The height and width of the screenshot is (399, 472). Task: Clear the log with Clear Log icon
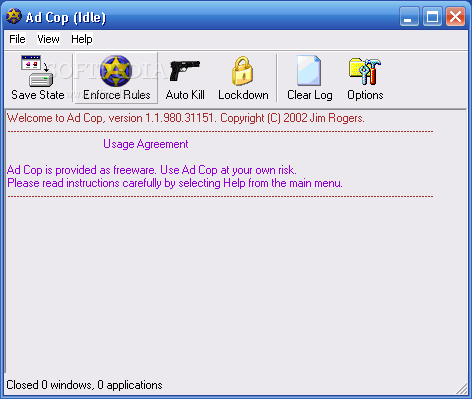[309, 70]
